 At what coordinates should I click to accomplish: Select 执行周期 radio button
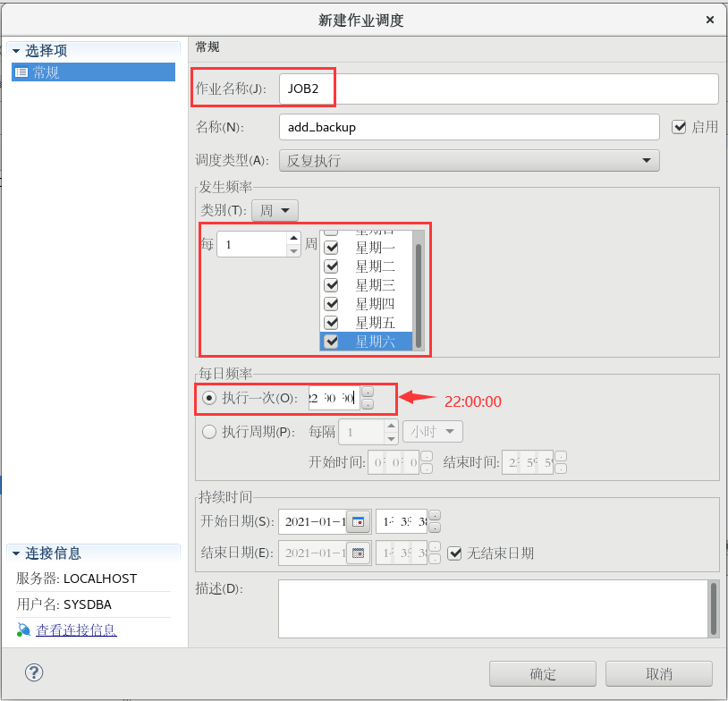tap(209, 432)
